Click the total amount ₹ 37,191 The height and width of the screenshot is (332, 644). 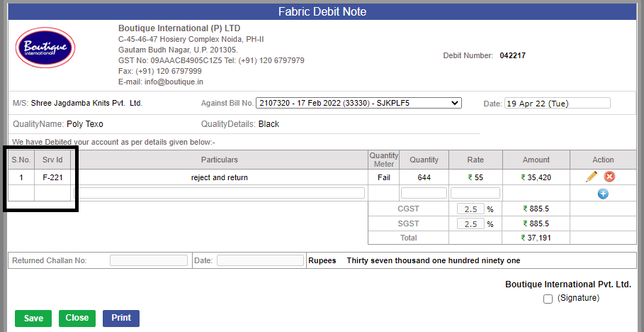[536, 238]
